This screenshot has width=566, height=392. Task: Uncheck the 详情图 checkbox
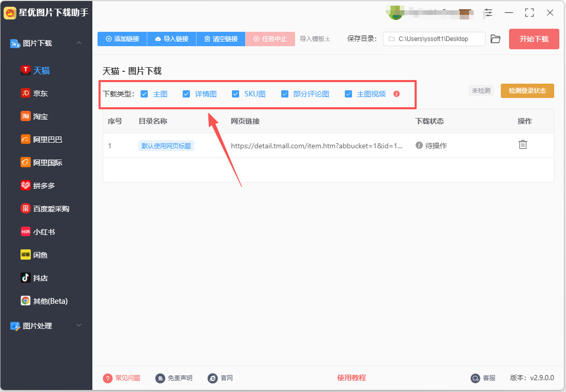pyautogui.click(x=186, y=94)
